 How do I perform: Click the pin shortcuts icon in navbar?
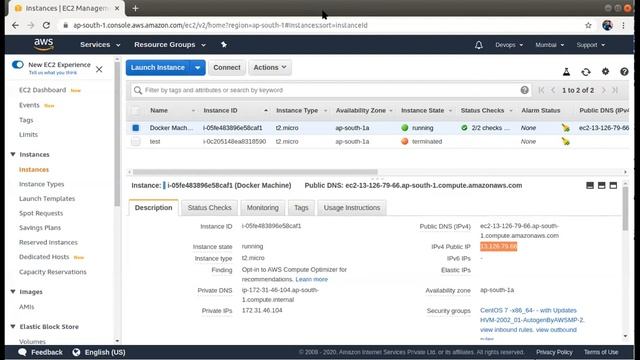pyautogui.click(x=224, y=44)
